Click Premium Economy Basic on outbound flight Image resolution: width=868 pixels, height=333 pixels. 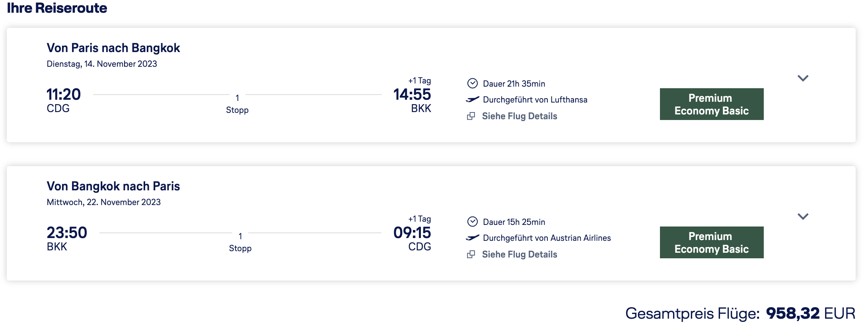click(x=711, y=104)
